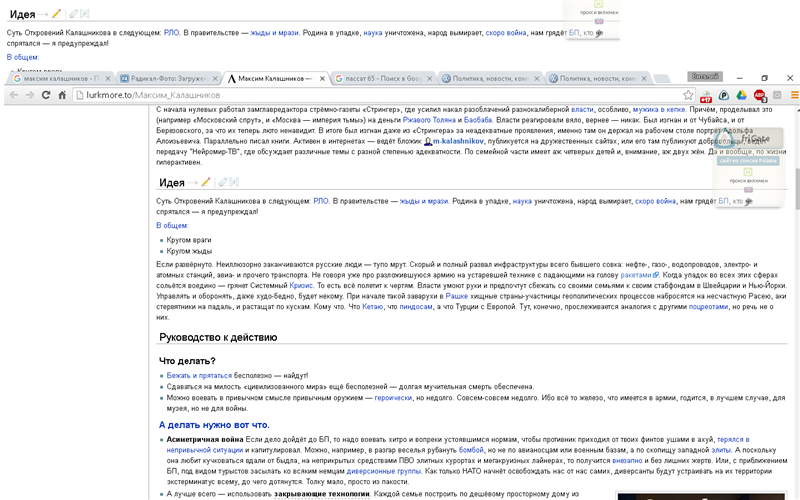
Task: Open the Кризис link
Action: (301, 285)
